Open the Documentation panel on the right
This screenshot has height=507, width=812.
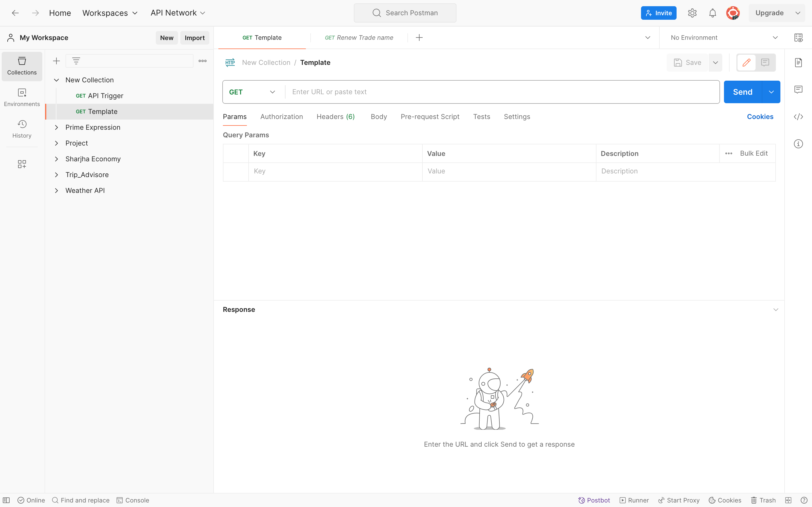[799, 62]
